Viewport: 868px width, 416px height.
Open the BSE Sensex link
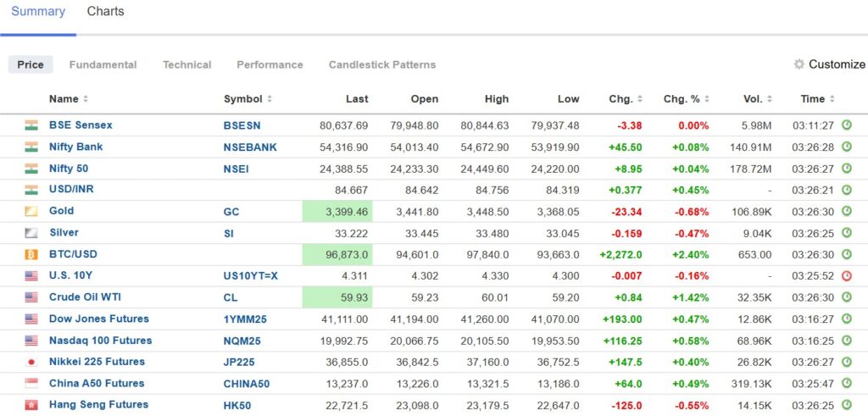[x=81, y=125]
